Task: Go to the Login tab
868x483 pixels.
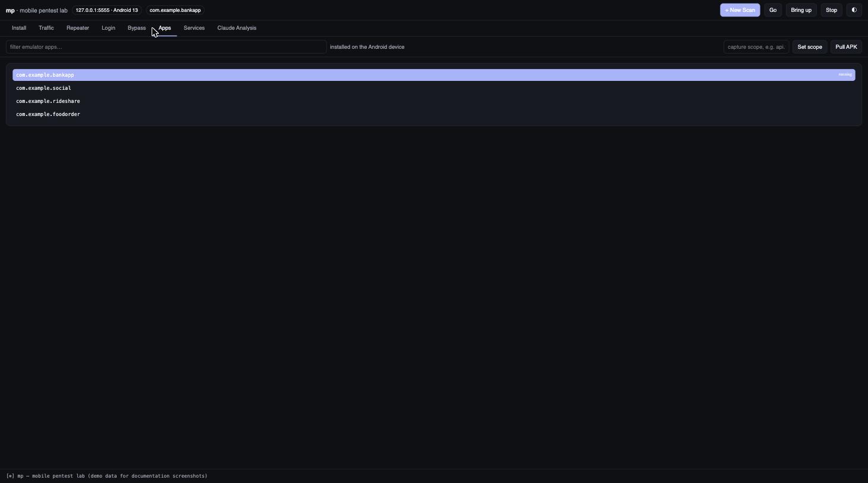Action: point(108,28)
